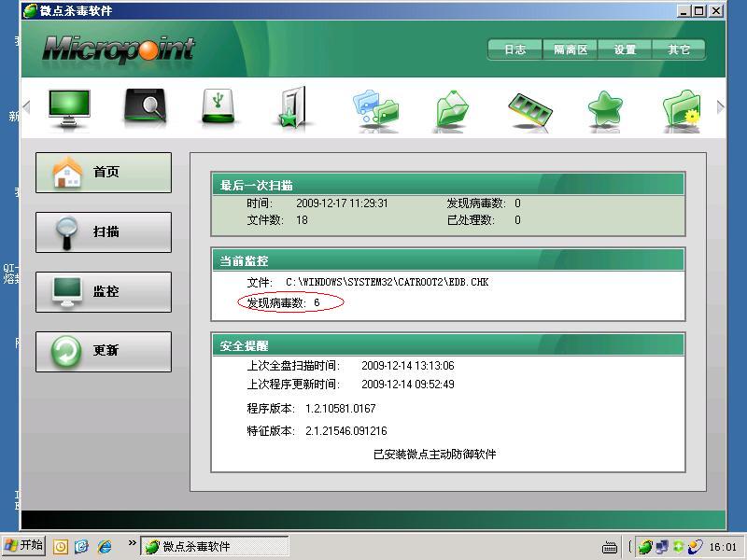
Task: Move icon strip left with arrow
Action: [x=27, y=107]
